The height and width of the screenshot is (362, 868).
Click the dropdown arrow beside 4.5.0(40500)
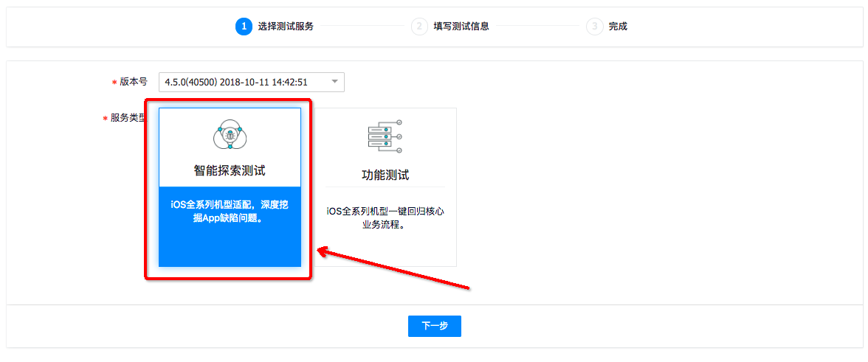334,82
